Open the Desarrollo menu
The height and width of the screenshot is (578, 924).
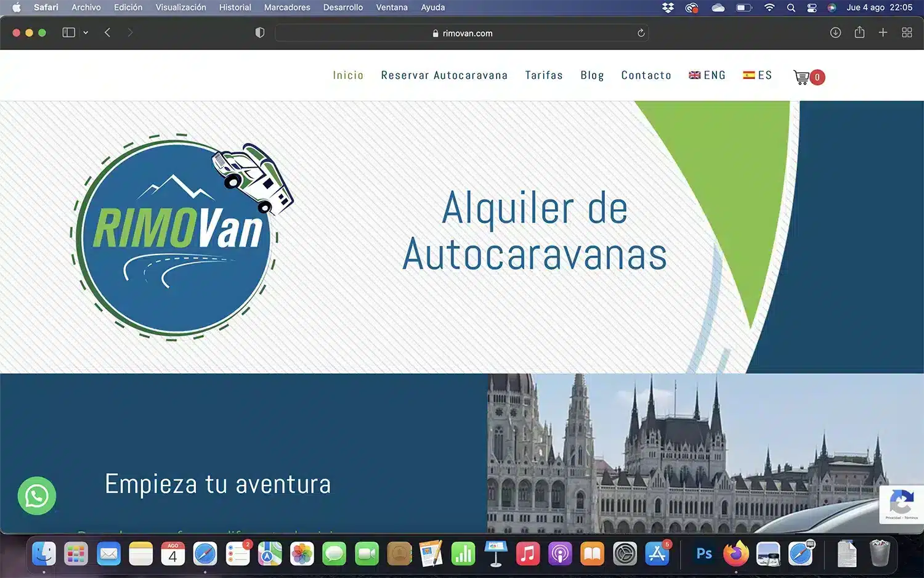(343, 7)
